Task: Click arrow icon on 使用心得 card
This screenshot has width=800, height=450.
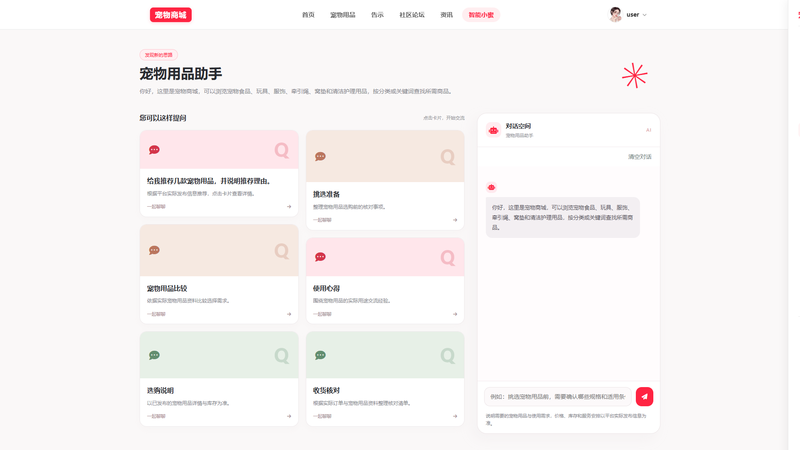Action: click(x=455, y=314)
